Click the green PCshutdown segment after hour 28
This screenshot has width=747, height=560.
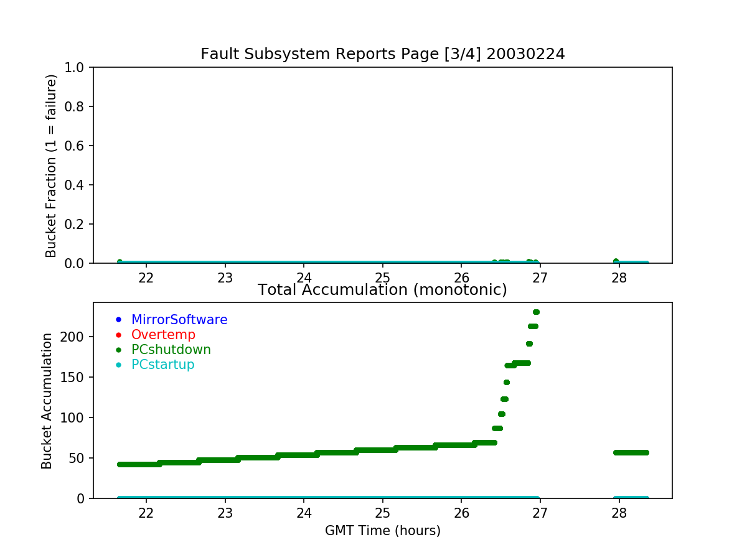point(631,452)
